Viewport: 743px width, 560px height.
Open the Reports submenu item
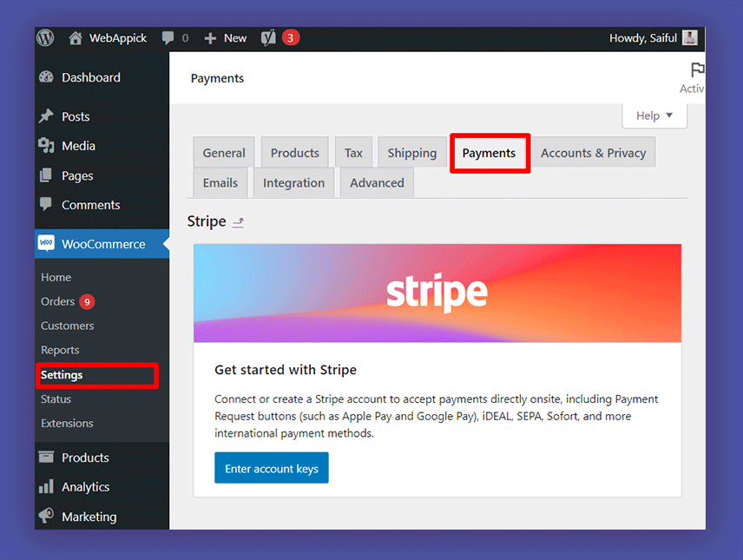60,350
